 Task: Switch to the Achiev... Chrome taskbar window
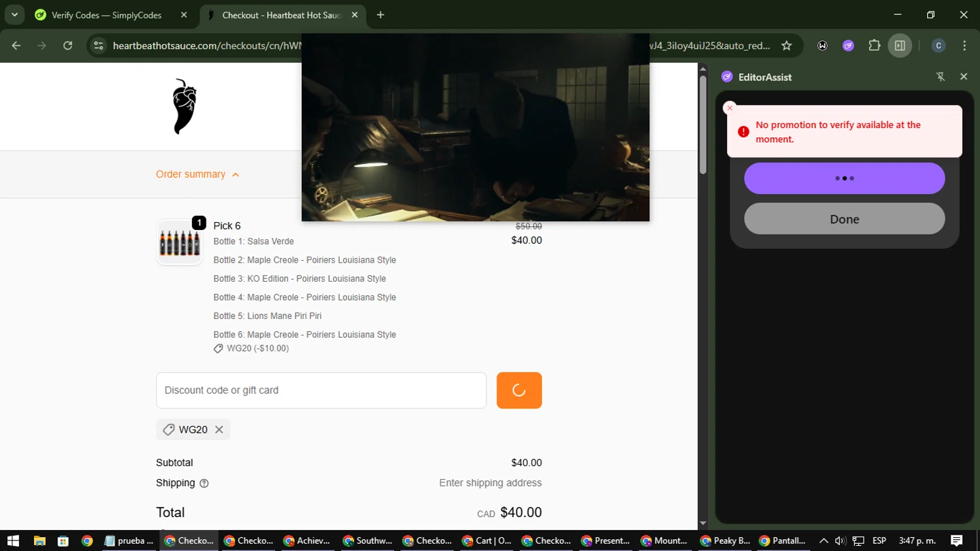point(307,541)
